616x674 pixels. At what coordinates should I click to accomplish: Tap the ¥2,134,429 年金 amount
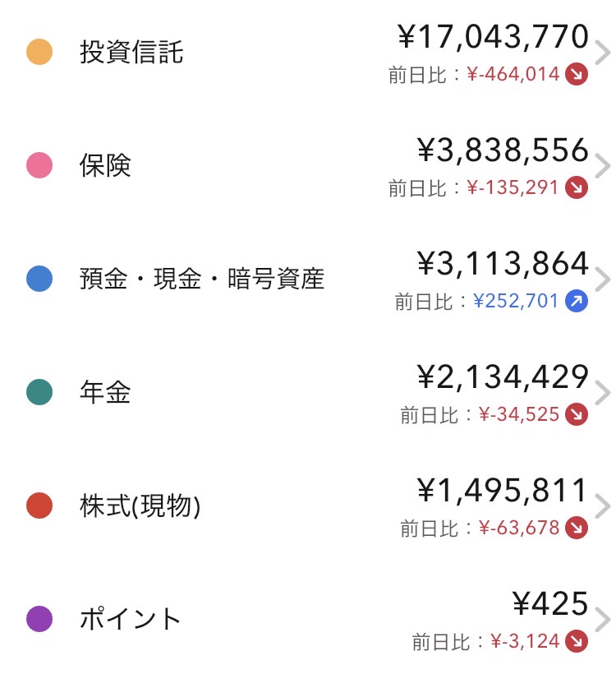point(503,378)
